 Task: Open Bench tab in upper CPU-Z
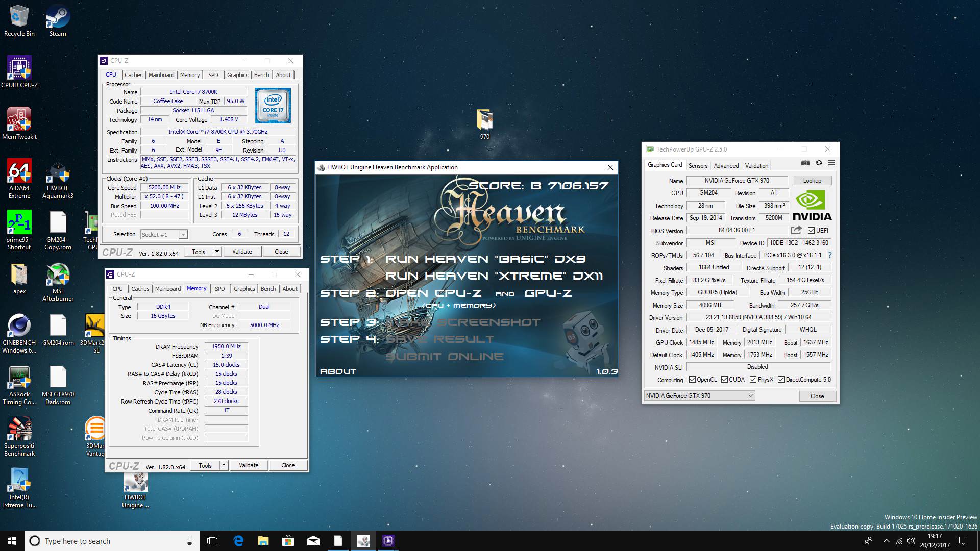261,75
